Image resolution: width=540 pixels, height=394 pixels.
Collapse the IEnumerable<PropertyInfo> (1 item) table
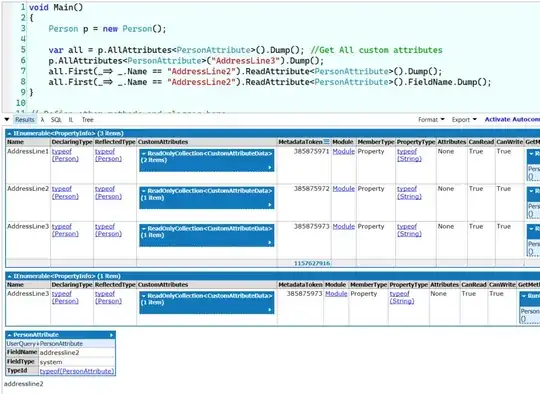(x=10, y=276)
